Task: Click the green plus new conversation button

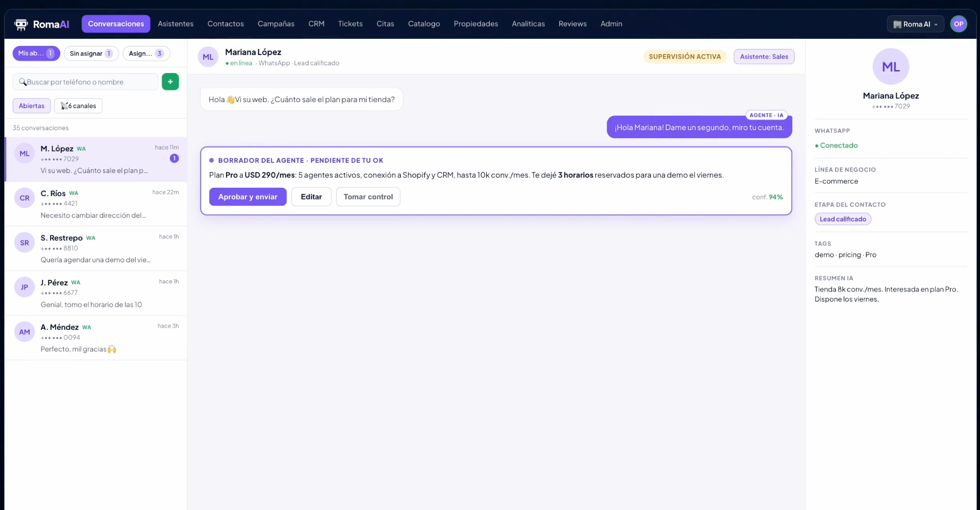Action: 170,82
